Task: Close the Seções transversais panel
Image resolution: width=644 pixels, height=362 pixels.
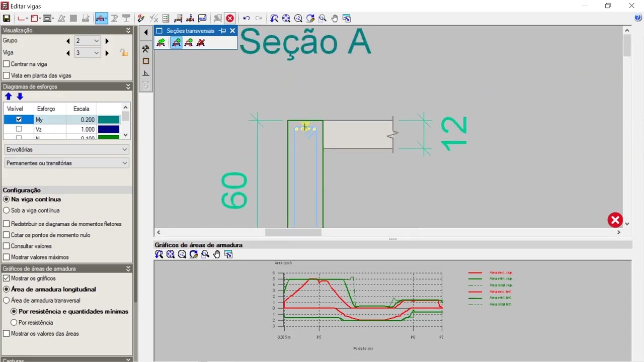Action: coord(232,31)
